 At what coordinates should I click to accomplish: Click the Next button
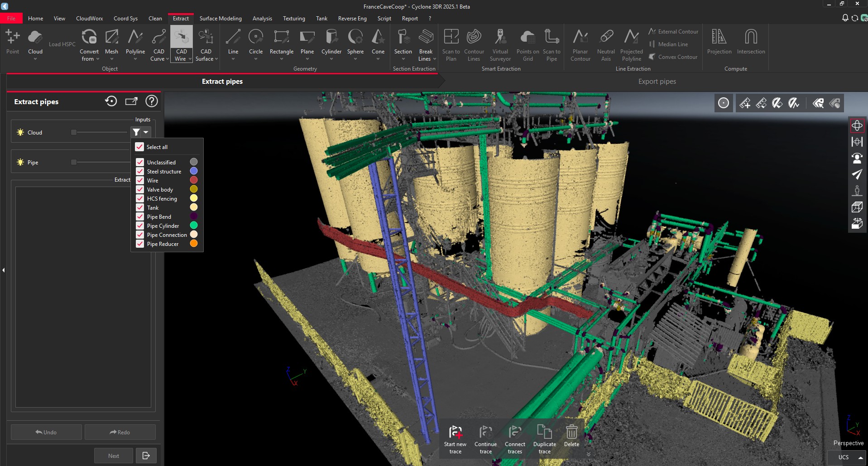coord(113,455)
